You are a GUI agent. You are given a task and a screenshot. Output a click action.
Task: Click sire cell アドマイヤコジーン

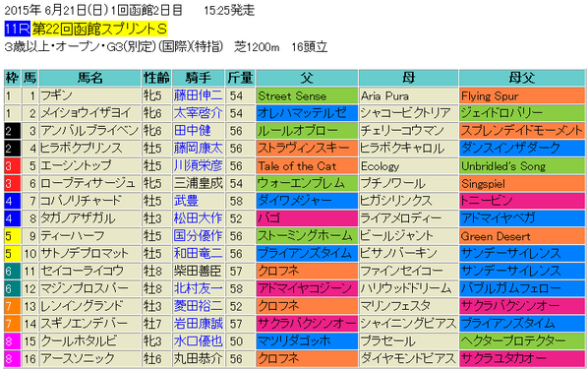tap(307, 288)
